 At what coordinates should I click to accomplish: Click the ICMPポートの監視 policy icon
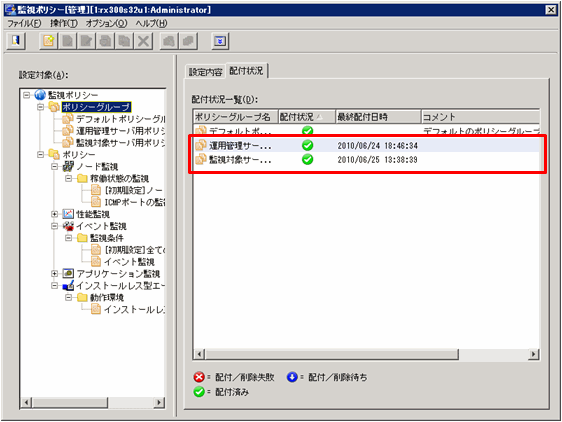pyautogui.click(x=96, y=202)
